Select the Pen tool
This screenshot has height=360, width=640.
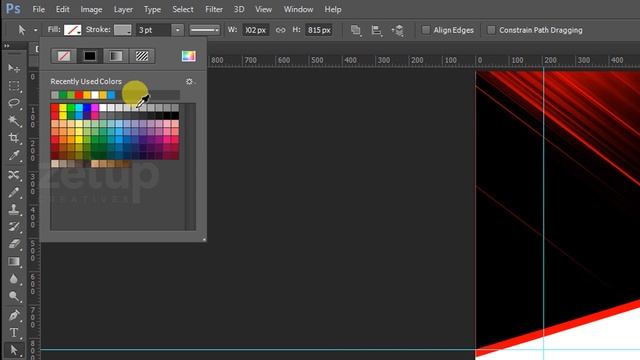point(14,316)
